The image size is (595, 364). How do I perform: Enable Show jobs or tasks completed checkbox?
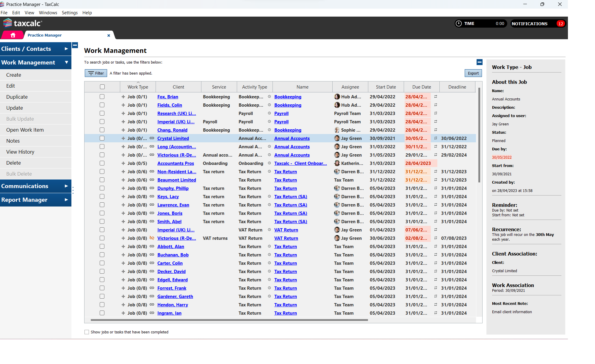coord(87,332)
